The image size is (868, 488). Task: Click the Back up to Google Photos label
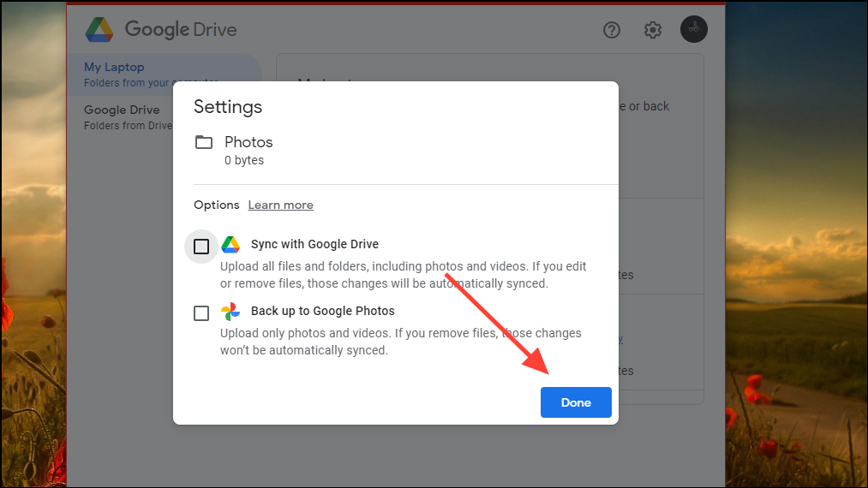(x=323, y=311)
